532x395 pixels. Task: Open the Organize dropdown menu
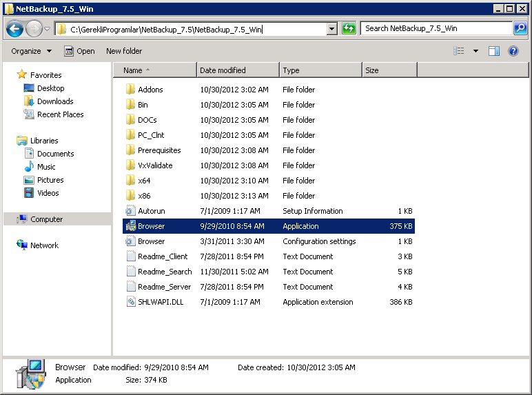(x=31, y=51)
